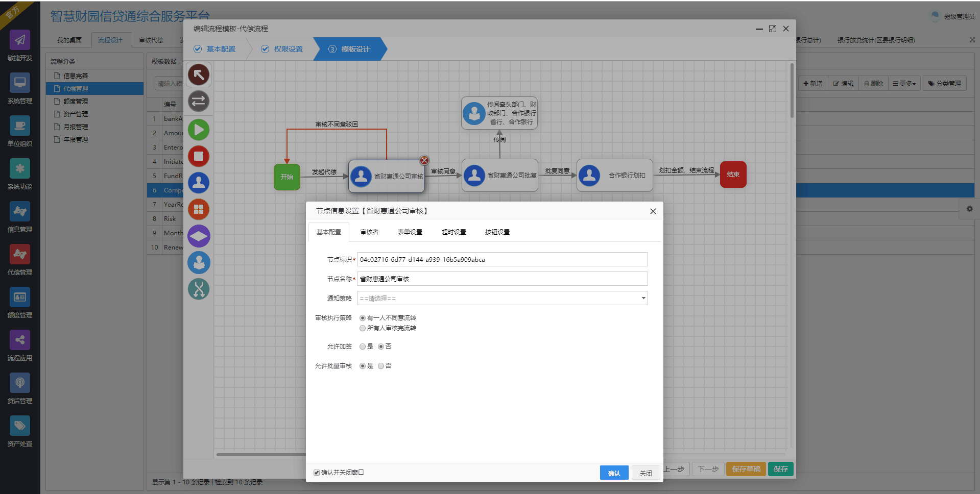
Task: Pick the red end node tool
Action: [x=199, y=156]
